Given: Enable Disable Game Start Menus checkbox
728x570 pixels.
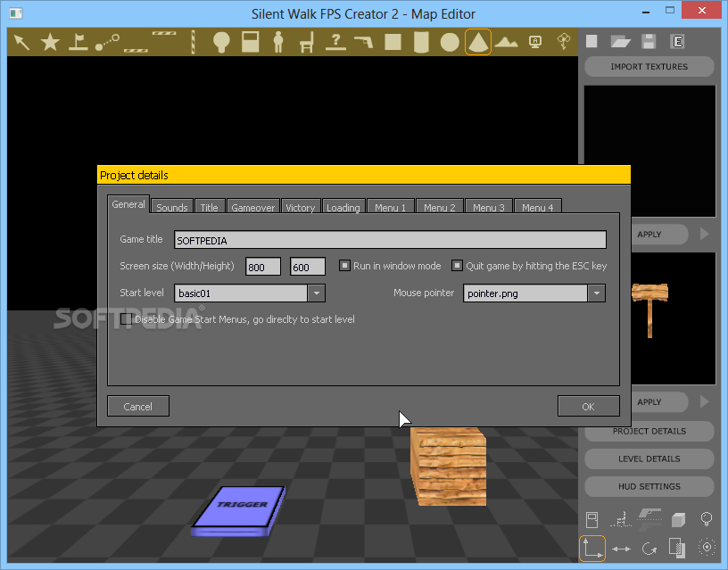Looking at the screenshot, I should (126, 318).
